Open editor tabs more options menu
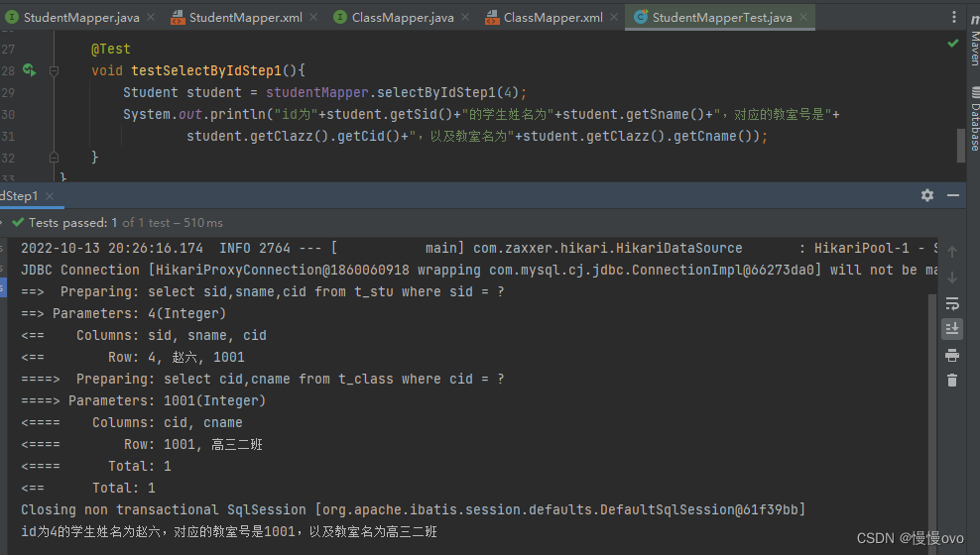Image resolution: width=980 pixels, height=555 pixels. point(954,18)
